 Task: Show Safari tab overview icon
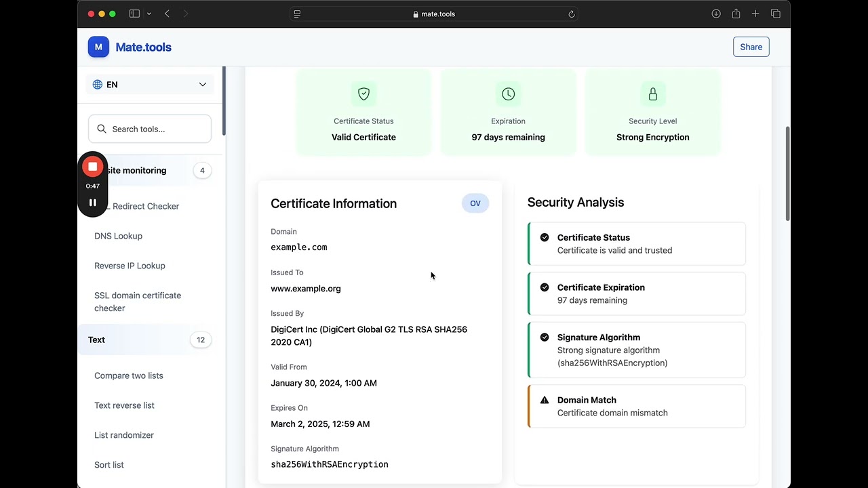pos(776,14)
